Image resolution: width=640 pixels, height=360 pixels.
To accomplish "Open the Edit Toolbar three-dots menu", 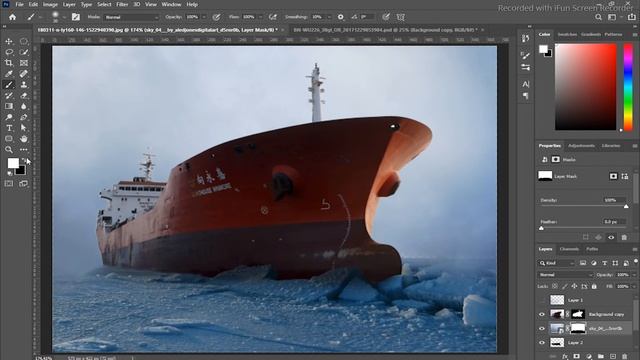I will (24, 149).
